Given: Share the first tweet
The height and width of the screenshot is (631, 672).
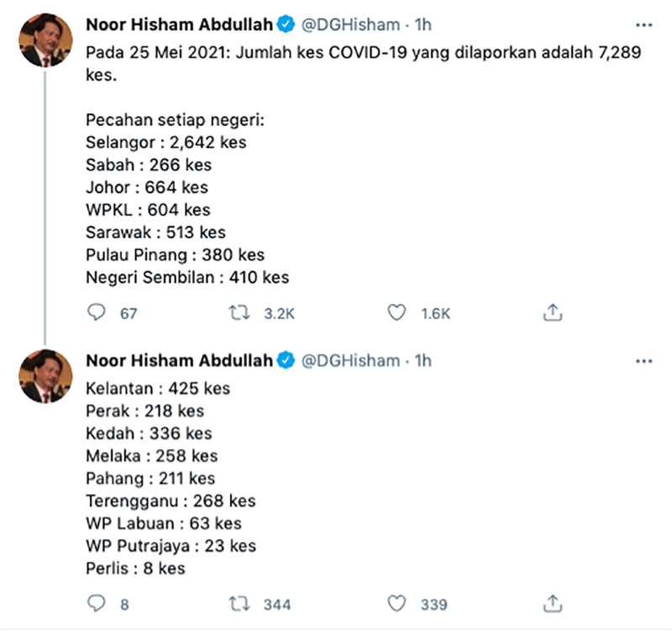Looking at the screenshot, I should 553,313.
